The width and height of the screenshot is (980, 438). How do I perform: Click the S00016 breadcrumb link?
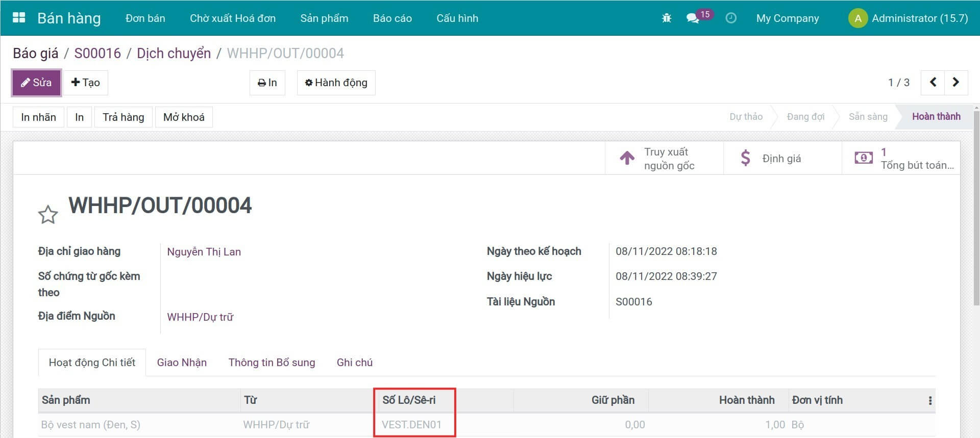pos(97,53)
